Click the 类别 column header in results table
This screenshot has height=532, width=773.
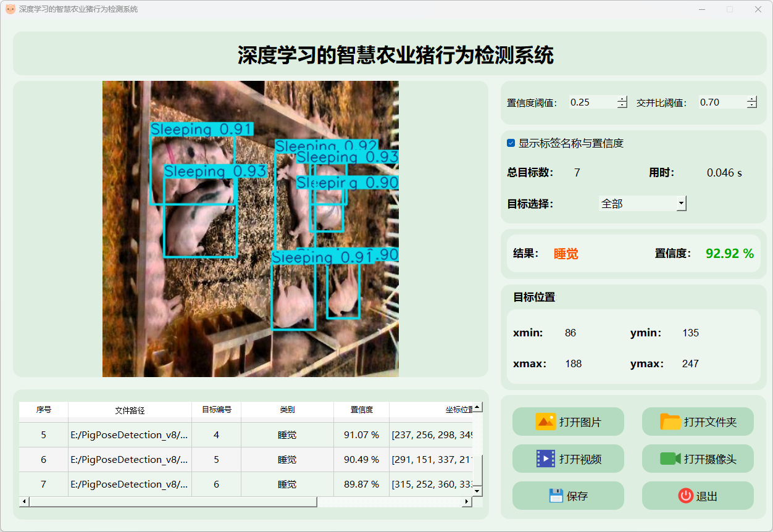[x=287, y=410]
